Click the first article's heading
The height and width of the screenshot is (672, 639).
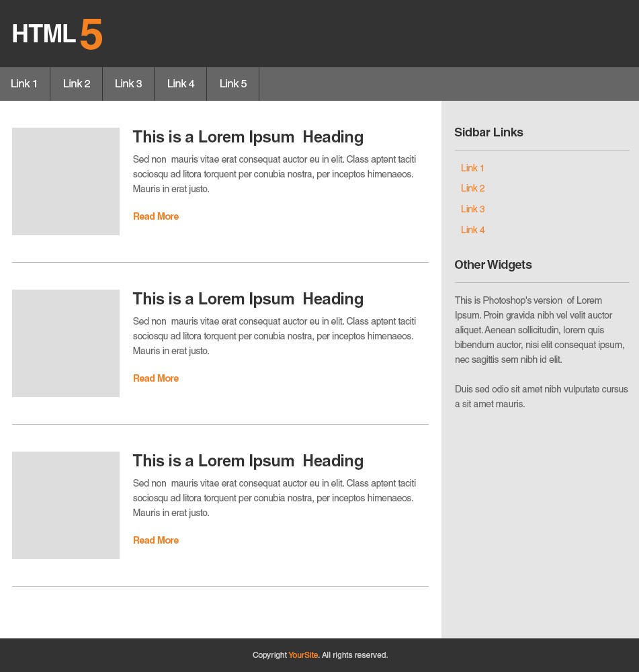[x=248, y=137]
